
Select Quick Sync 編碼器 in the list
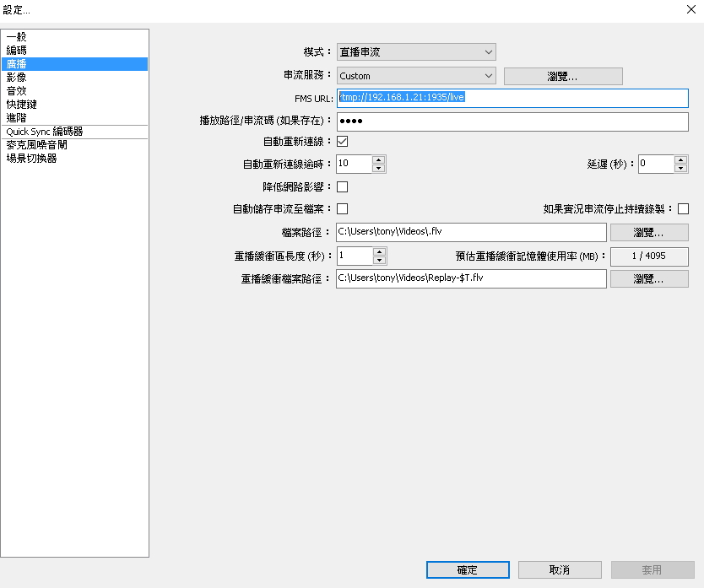74,132
